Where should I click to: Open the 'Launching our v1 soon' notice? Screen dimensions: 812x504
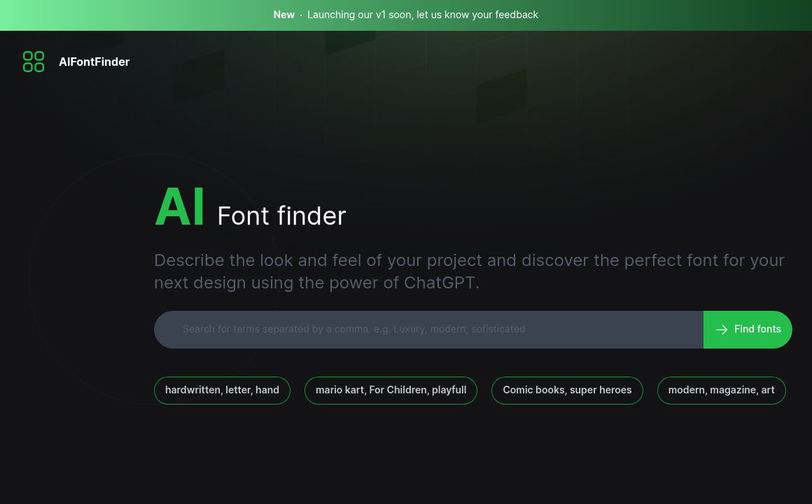[x=423, y=15]
